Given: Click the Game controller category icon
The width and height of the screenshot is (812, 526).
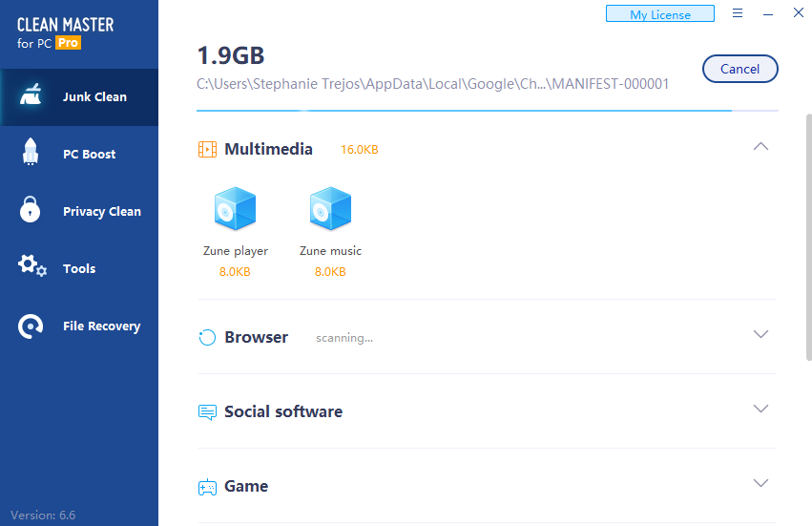Looking at the screenshot, I should (207, 487).
